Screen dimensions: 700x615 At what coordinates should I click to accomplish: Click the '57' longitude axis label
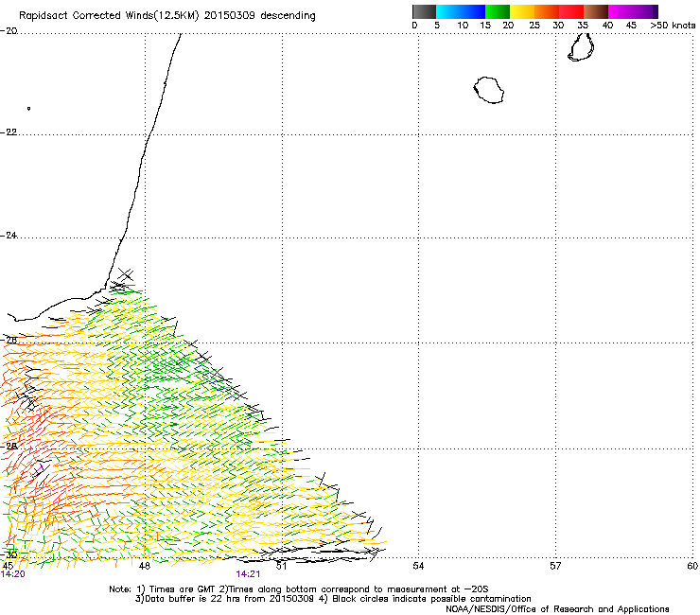(555, 566)
